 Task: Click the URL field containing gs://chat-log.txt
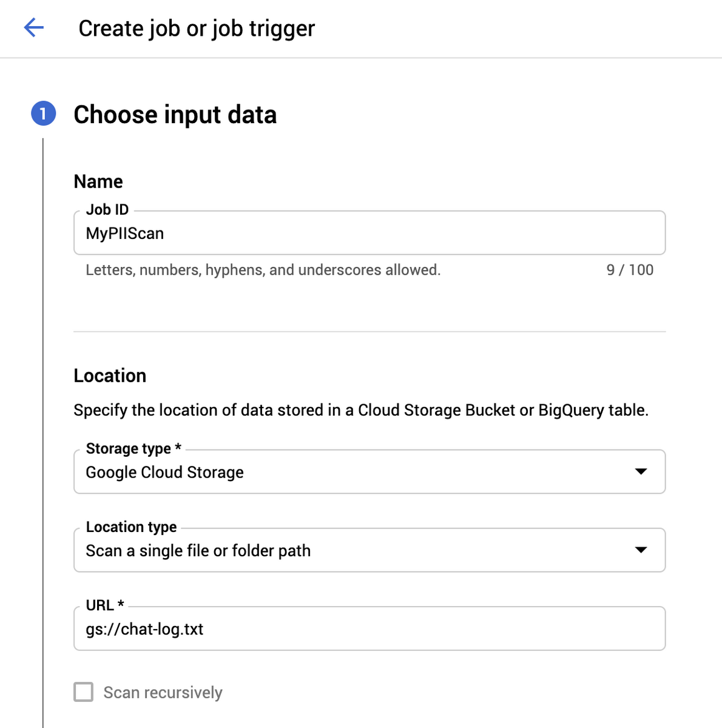(x=369, y=629)
